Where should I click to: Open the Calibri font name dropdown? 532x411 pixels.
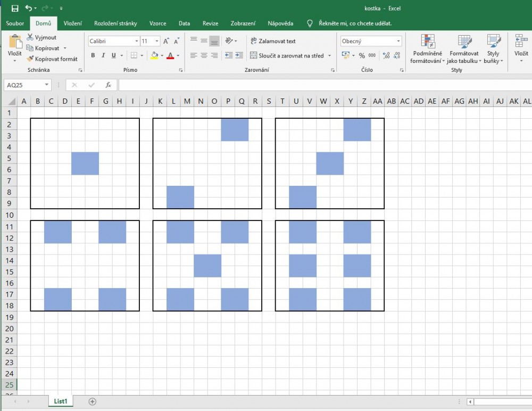(x=135, y=41)
